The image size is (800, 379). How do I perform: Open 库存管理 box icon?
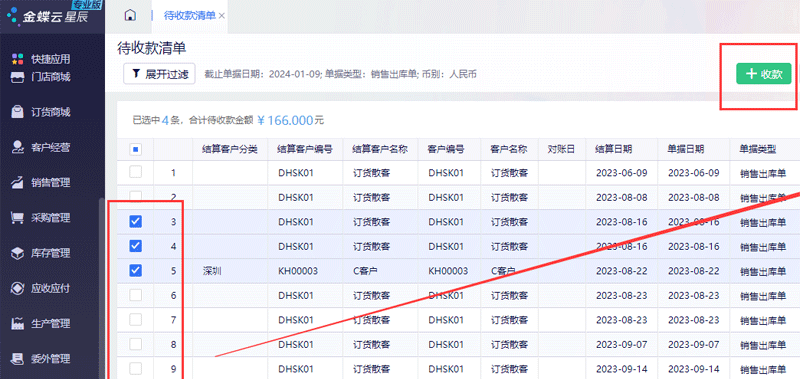point(18,253)
